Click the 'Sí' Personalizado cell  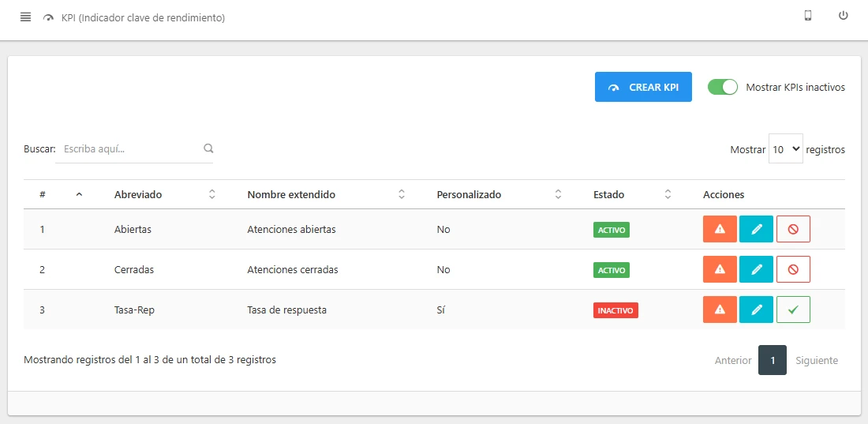[x=440, y=310]
